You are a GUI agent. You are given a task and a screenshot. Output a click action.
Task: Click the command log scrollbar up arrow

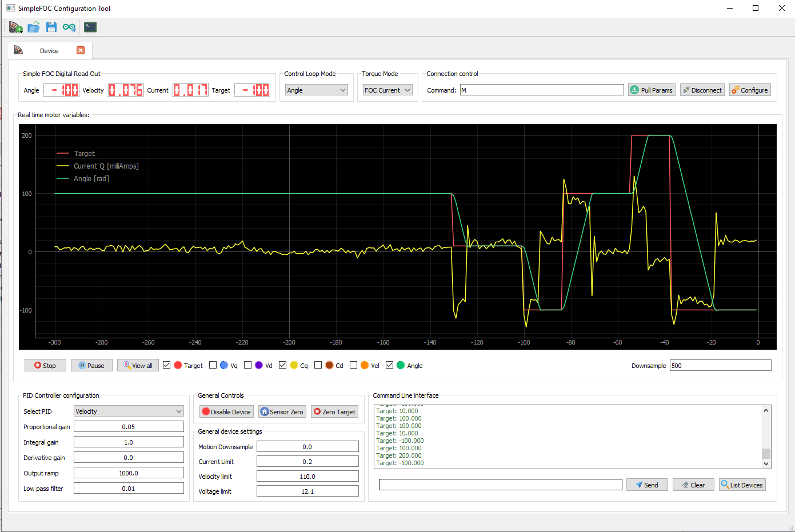(766, 410)
